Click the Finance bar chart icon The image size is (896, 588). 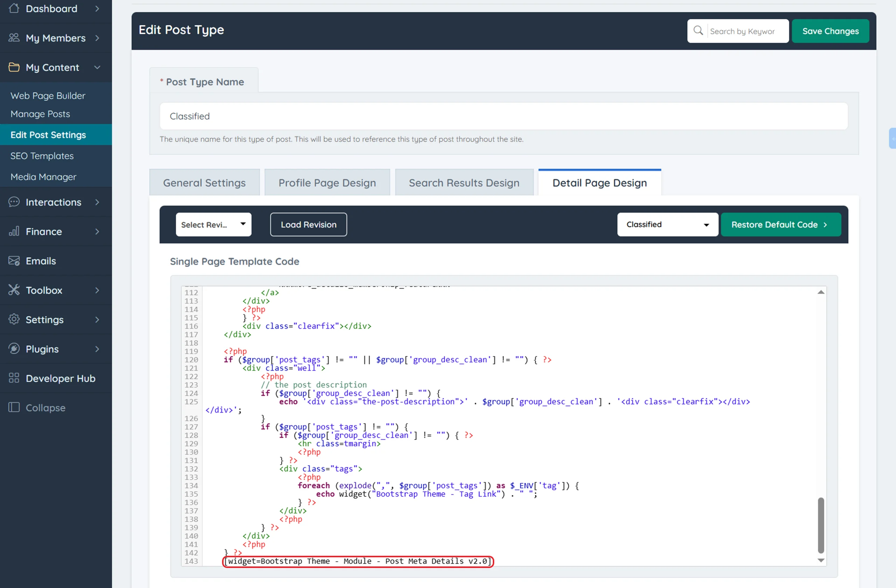tap(14, 231)
